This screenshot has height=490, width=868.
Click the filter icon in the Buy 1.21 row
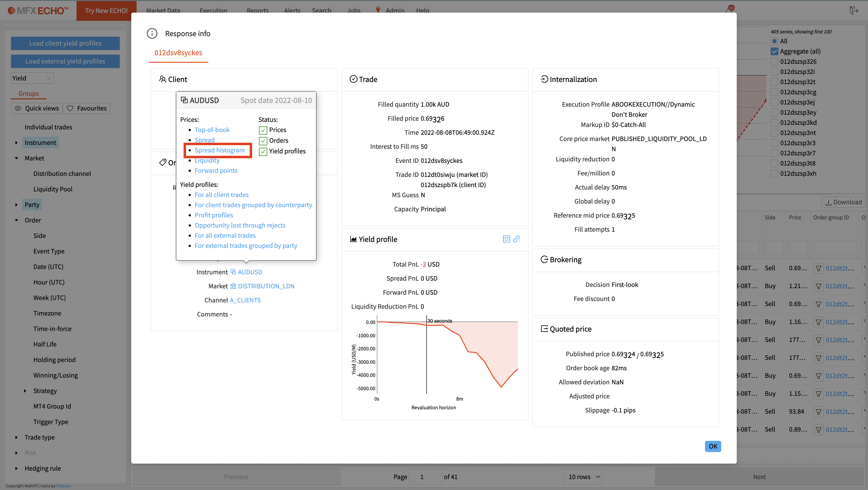pos(818,286)
